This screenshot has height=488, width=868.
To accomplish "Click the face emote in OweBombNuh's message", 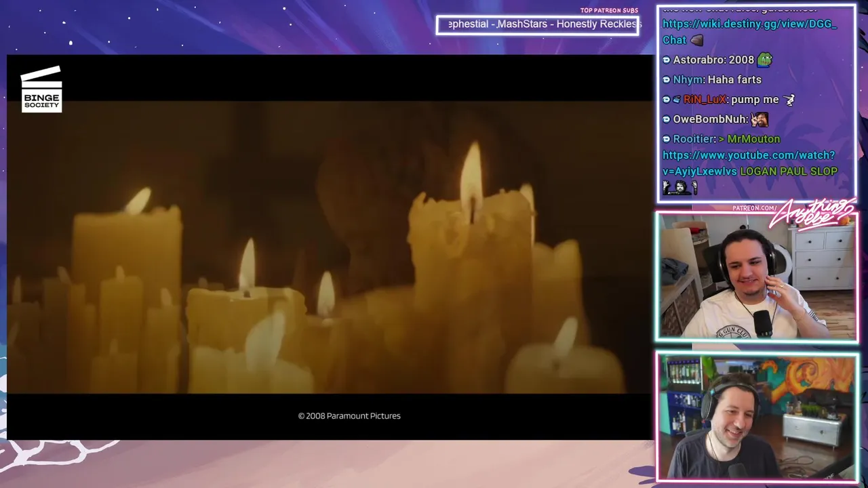I will point(759,119).
